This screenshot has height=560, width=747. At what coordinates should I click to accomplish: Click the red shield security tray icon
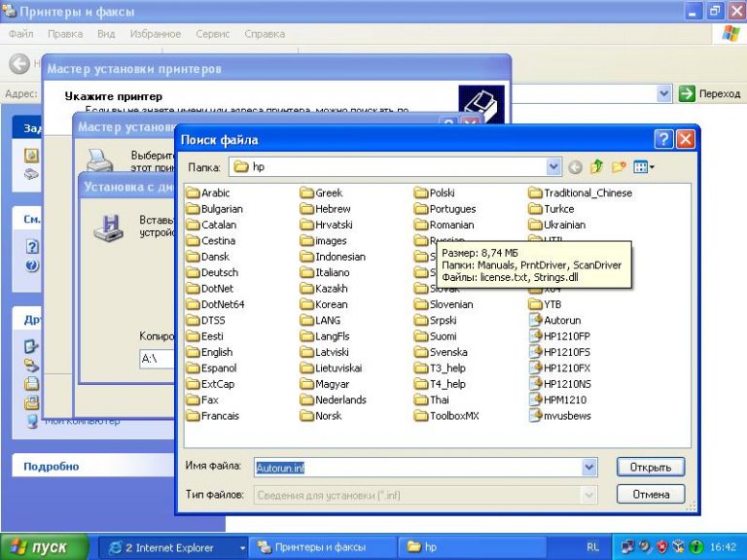coord(661,546)
